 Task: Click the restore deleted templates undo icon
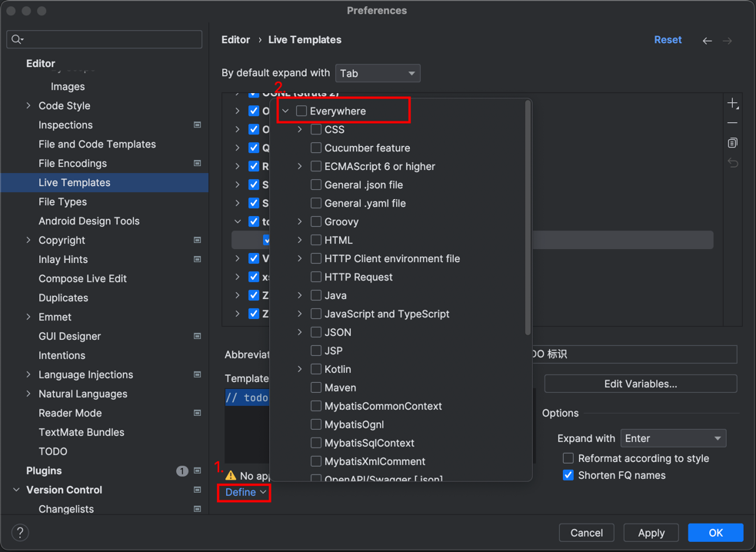click(x=732, y=163)
